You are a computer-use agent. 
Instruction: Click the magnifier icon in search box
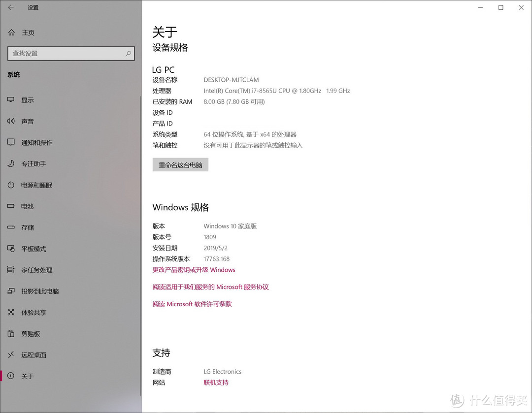coord(128,53)
